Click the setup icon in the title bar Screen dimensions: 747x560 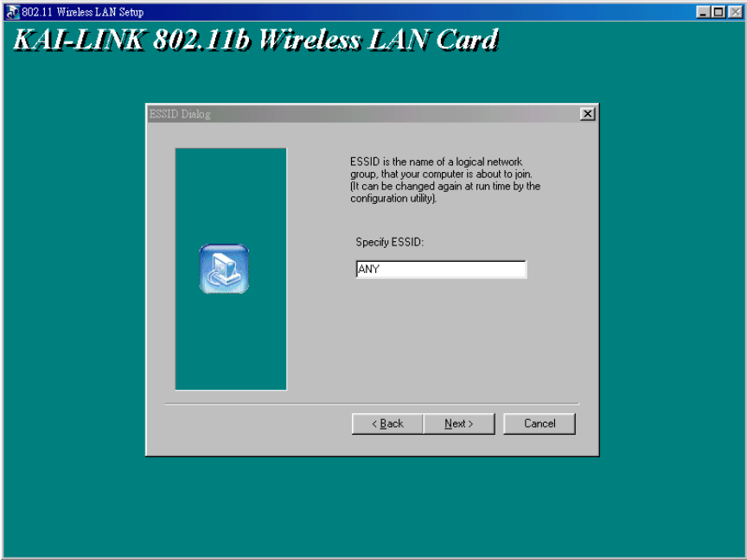12,12
